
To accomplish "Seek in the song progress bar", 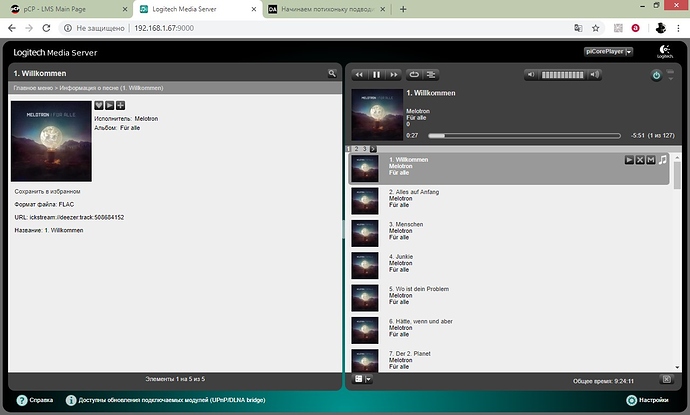I will pos(524,136).
